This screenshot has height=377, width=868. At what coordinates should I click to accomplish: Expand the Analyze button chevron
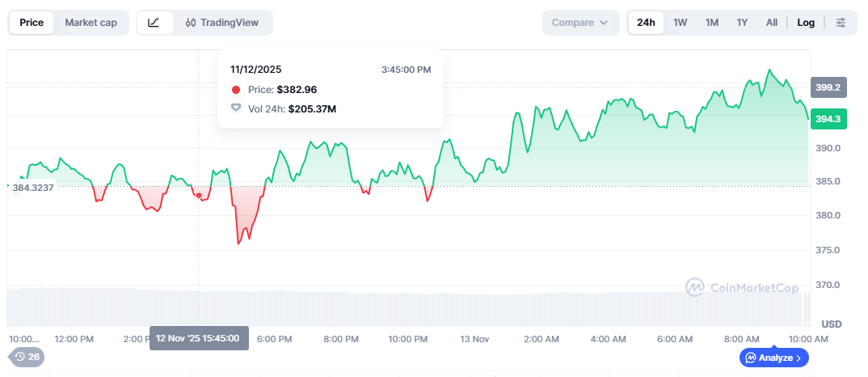click(798, 358)
